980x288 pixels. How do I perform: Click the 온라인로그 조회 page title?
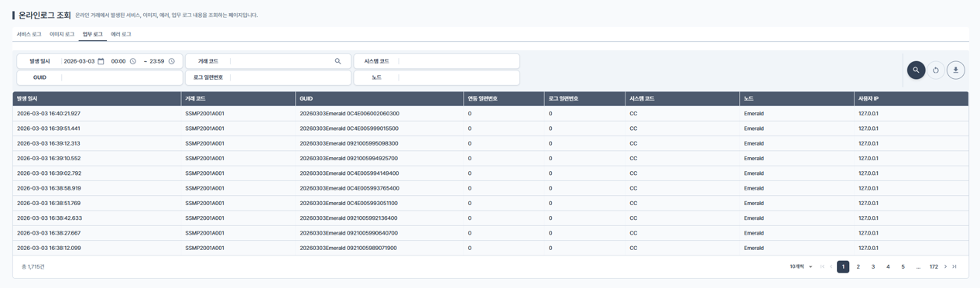click(45, 15)
